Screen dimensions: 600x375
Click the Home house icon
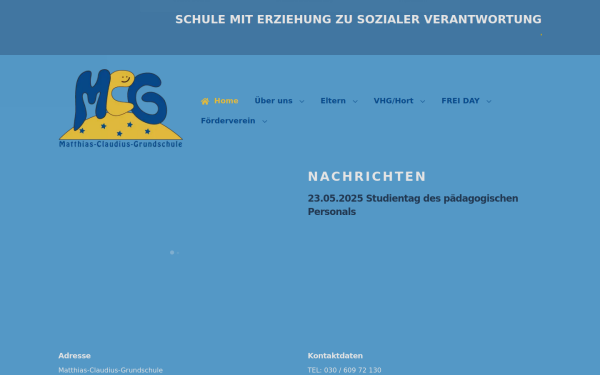[x=205, y=101]
